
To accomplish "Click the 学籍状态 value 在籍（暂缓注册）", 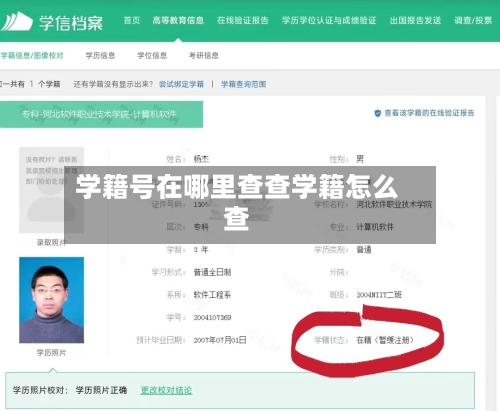I will point(385,340).
